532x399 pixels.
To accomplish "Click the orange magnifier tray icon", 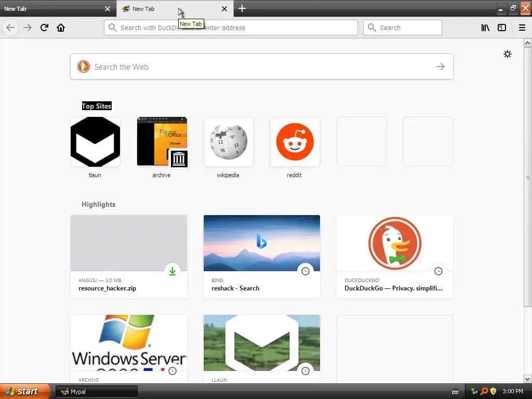I will point(484,391).
